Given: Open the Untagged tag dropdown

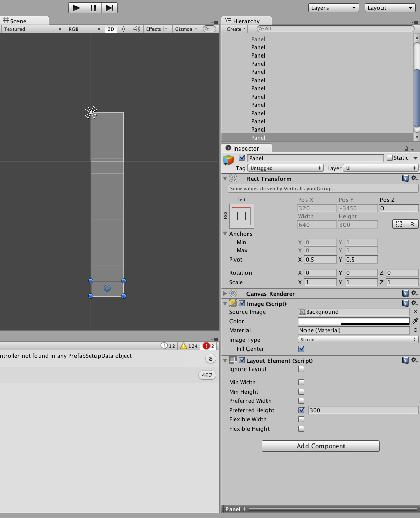Looking at the screenshot, I should [x=285, y=168].
